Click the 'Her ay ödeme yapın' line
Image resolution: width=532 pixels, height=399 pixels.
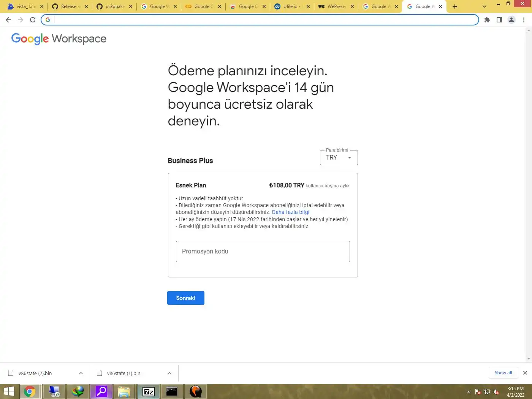pyautogui.click(x=262, y=219)
